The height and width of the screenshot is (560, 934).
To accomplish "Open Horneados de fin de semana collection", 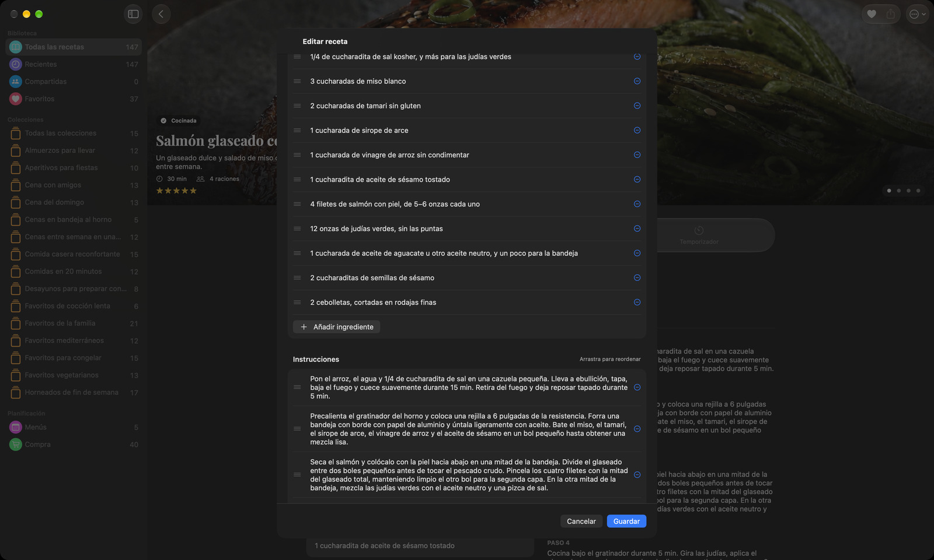I will click(x=74, y=393).
